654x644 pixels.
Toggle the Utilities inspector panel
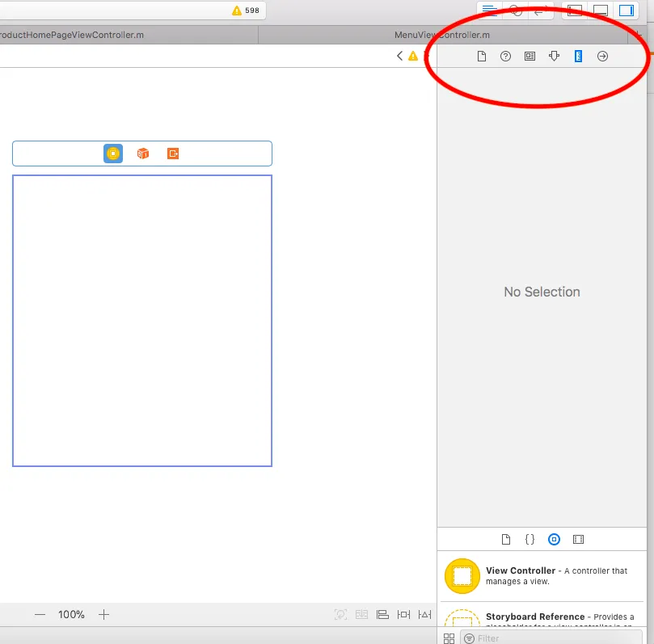point(627,11)
